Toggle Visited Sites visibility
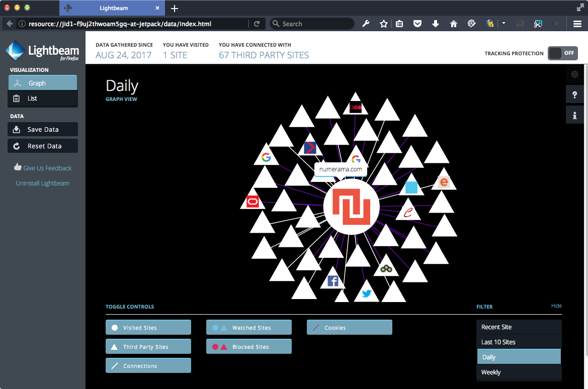Screen dimensions: 588x389 pos(148,327)
